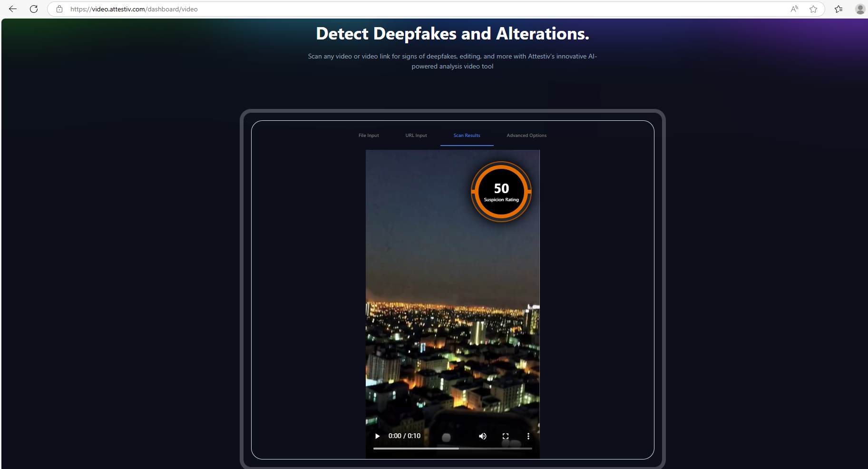This screenshot has width=868, height=469.
Task: Open the browser Favorites list
Action: (839, 9)
